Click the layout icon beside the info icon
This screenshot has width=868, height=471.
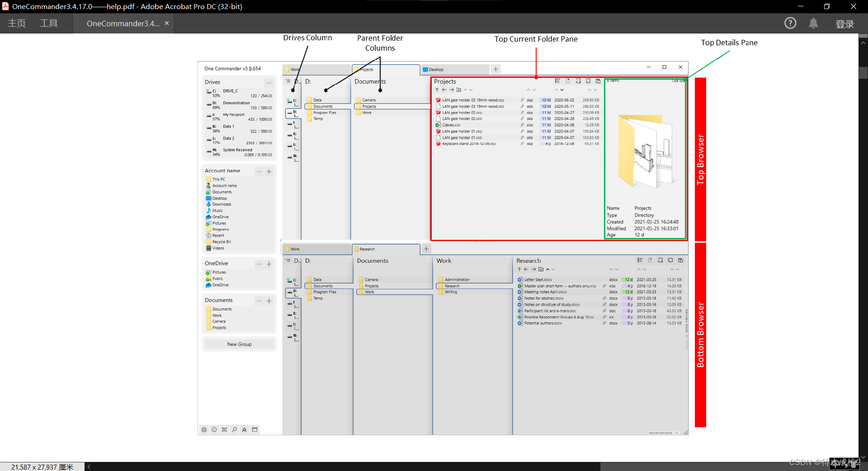click(x=224, y=430)
